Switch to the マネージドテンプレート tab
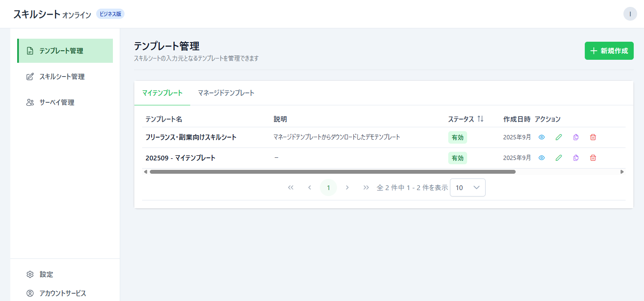 point(226,93)
